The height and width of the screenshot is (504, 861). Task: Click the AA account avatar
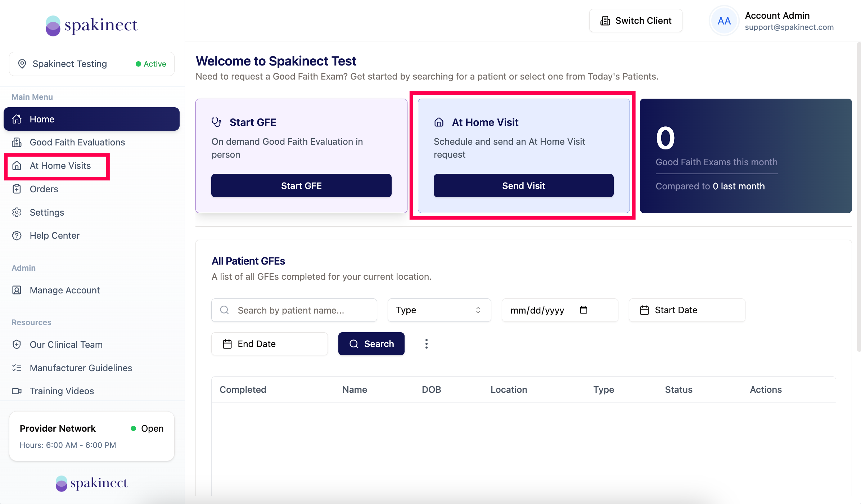(x=724, y=21)
